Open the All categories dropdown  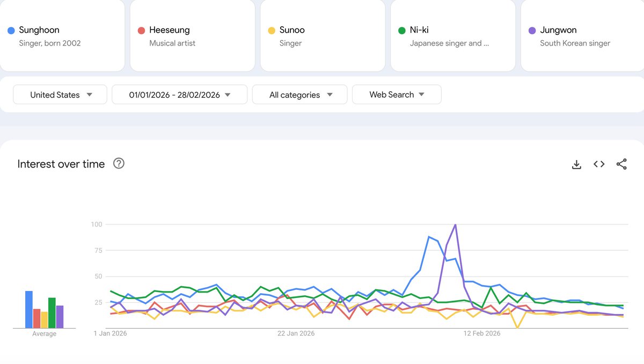(299, 94)
